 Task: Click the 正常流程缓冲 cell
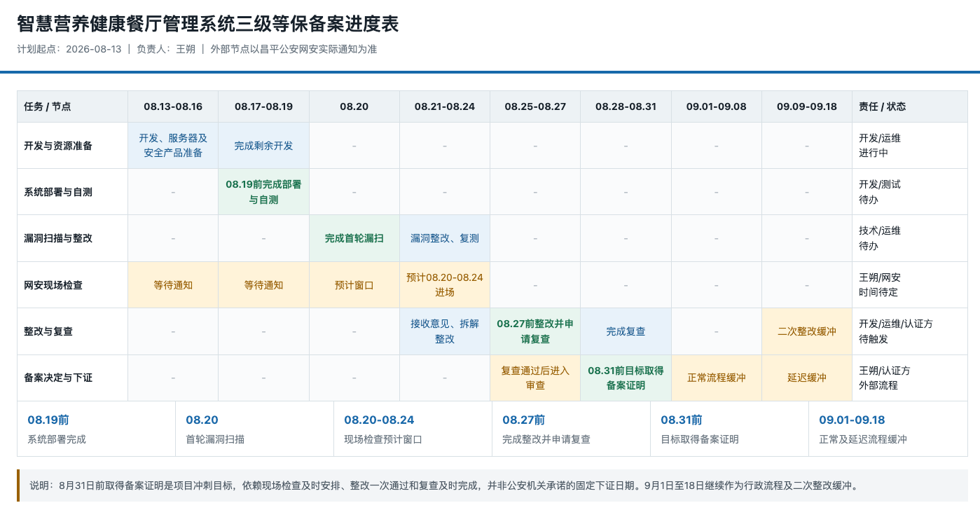[x=717, y=378]
